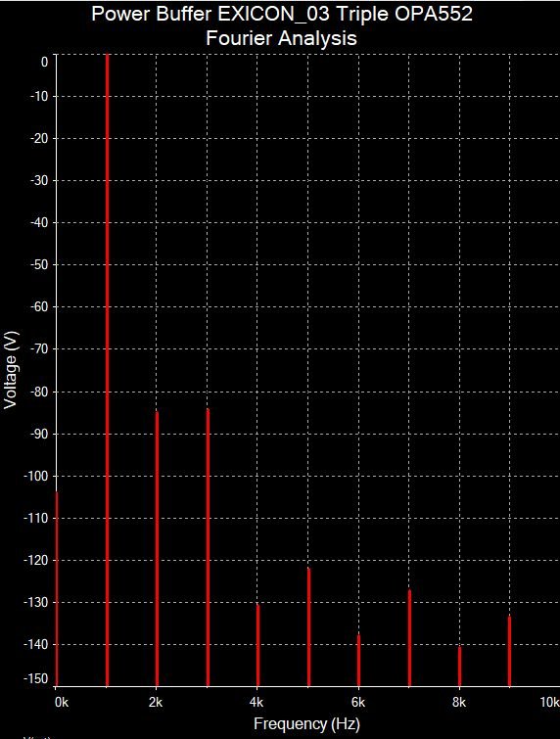The image size is (560, 739).
Task: Click the 5 kHz harmonic bar
Action: tap(308, 626)
